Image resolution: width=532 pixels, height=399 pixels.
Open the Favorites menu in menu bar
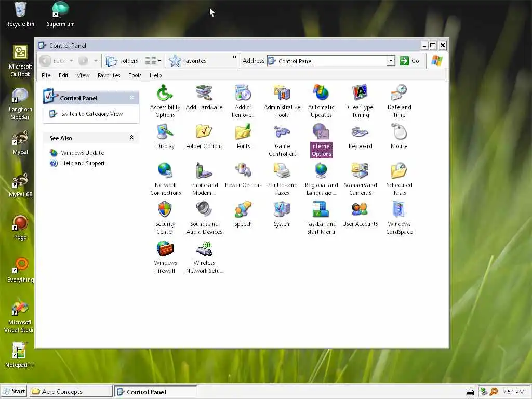109,75
